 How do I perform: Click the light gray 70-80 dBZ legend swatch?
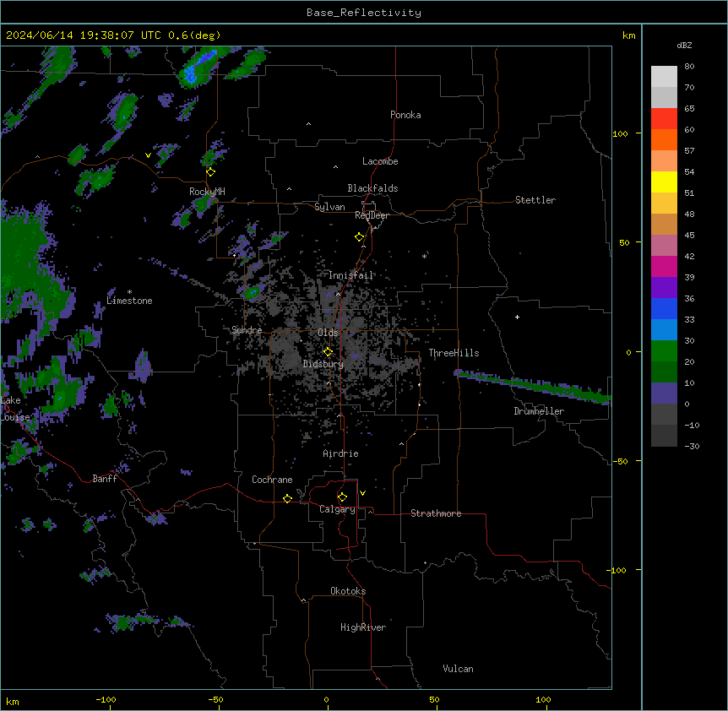point(664,77)
